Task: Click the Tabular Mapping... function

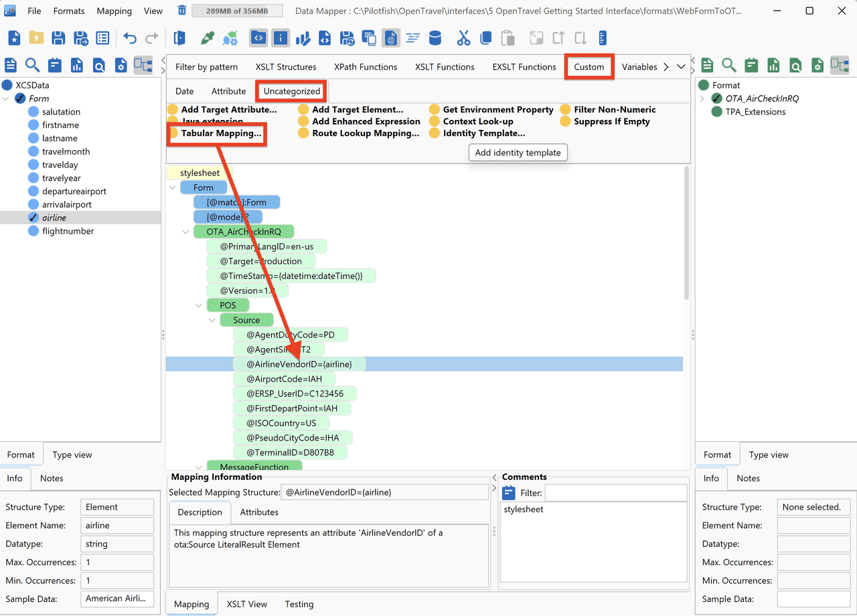Action: click(x=221, y=133)
